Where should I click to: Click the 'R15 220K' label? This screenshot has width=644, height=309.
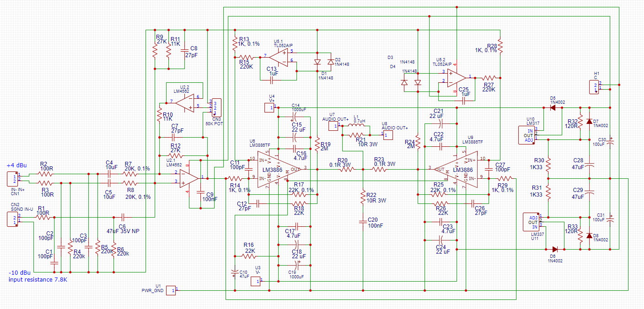coord(246,64)
